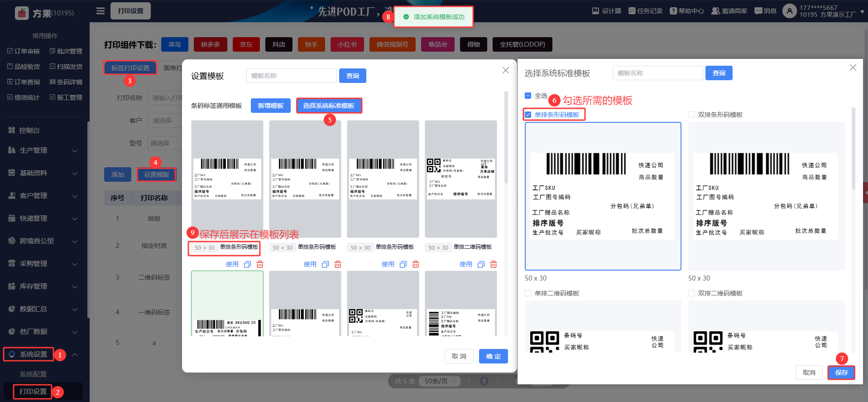
Task: Check the 双排二维码模板 checkbox
Action: click(691, 293)
